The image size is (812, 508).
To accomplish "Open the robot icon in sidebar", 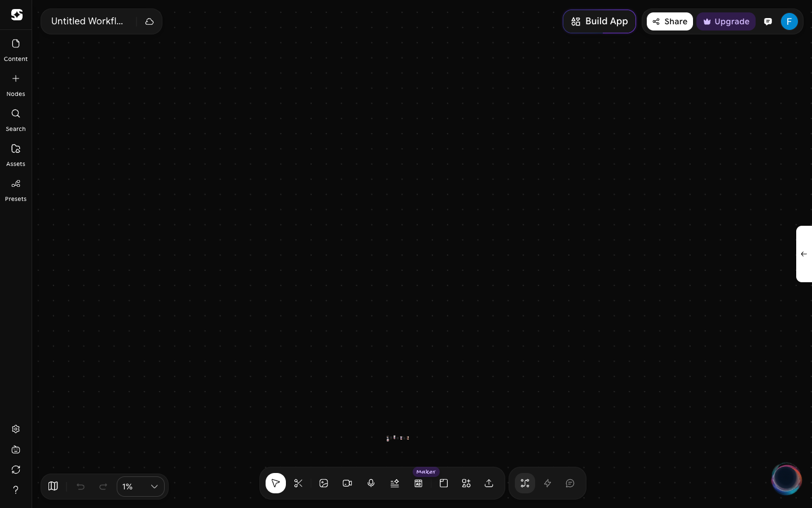I will pos(16,450).
